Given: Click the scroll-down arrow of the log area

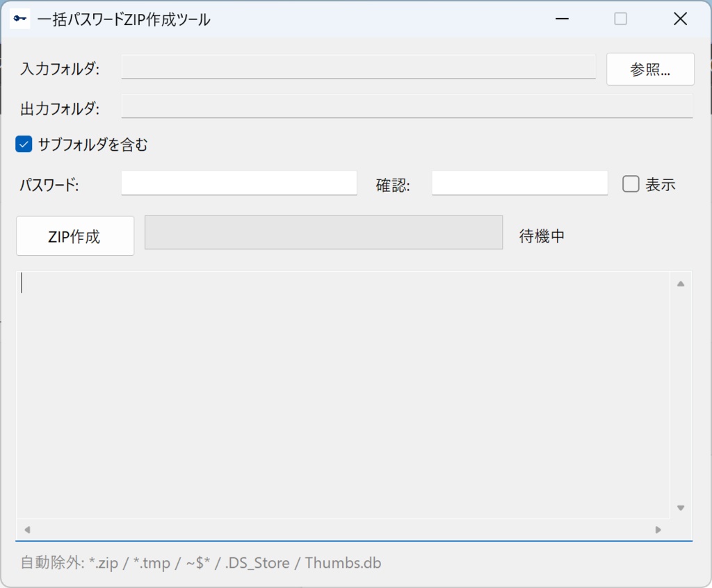Looking at the screenshot, I should [681, 507].
